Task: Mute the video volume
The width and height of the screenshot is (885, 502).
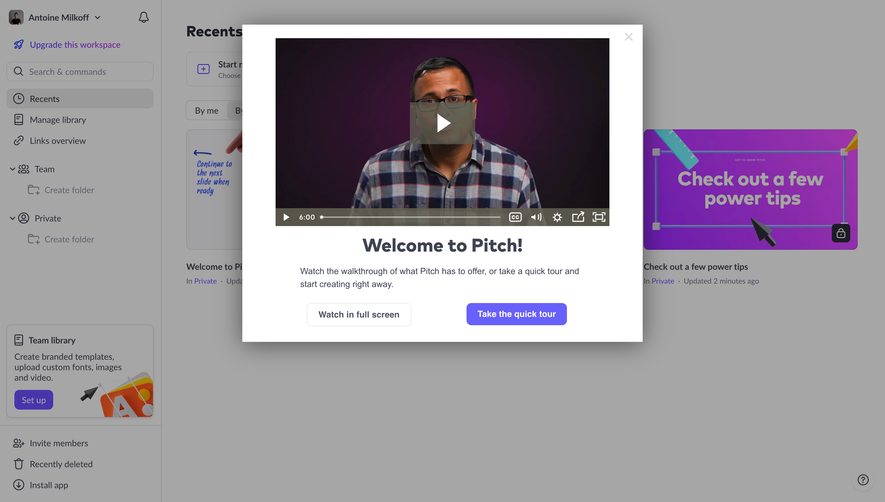Action: click(x=536, y=217)
